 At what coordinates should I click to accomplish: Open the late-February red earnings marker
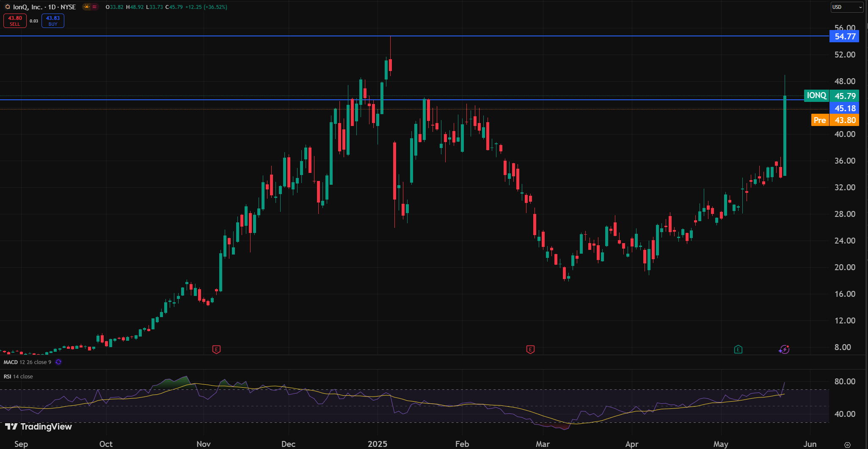[530, 349]
